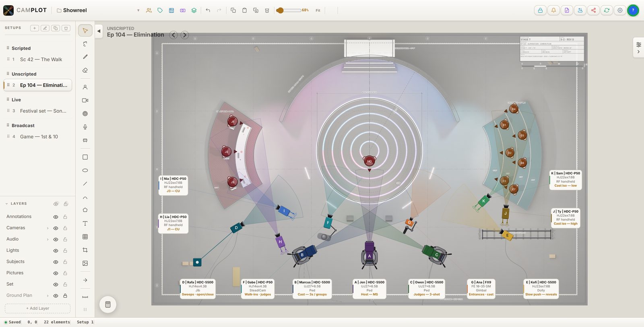Choose the pencil draw tool
The width and height of the screenshot is (644, 327).
coord(85,57)
